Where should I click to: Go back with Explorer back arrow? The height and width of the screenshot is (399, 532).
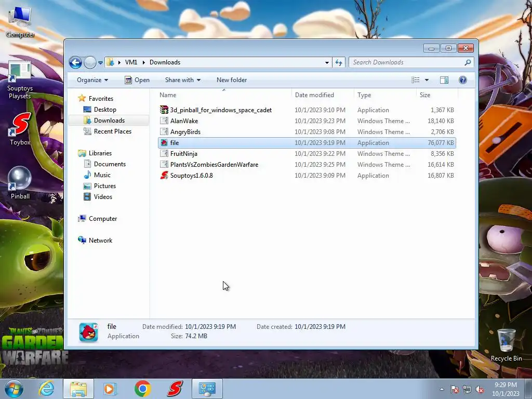(75, 62)
